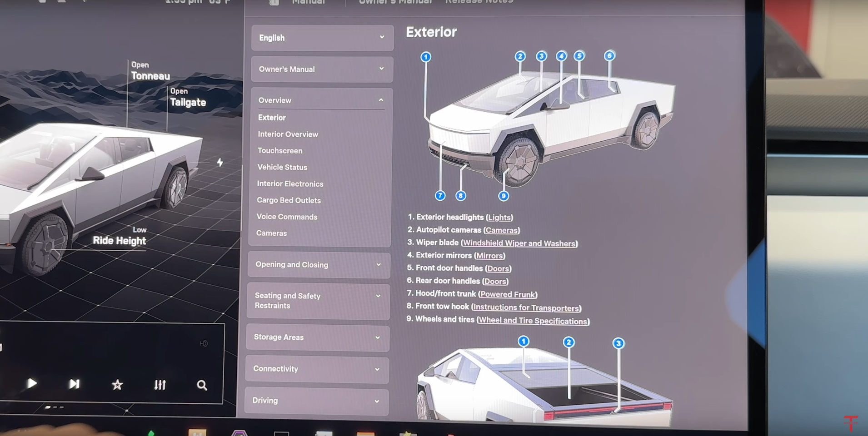Viewport: 868px width, 436px height.
Task: Open the English language dropdown
Action: coord(322,38)
